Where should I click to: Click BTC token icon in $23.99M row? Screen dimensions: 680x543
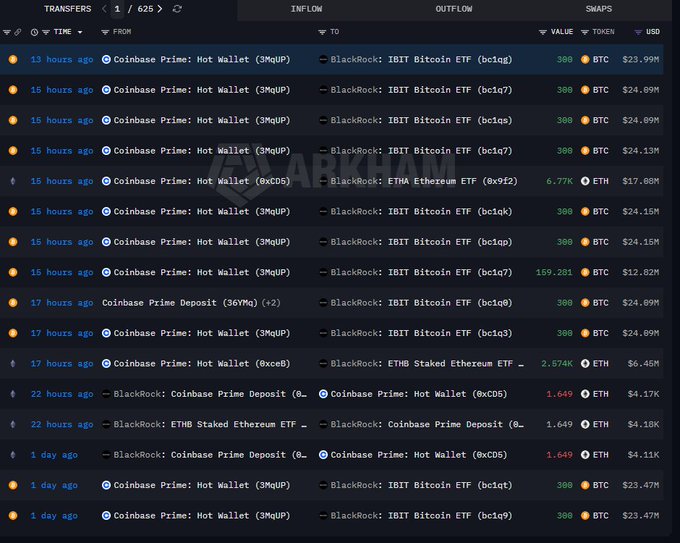pos(585,59)
